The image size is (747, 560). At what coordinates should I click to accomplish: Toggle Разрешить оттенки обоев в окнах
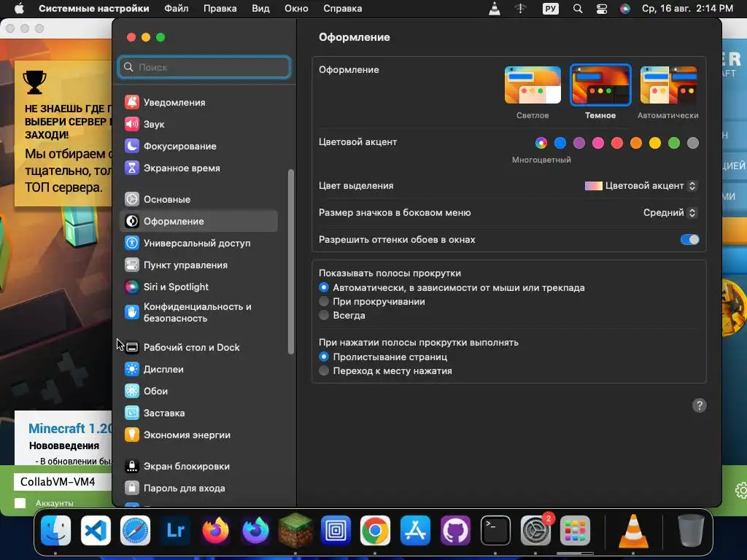point(689,239)
